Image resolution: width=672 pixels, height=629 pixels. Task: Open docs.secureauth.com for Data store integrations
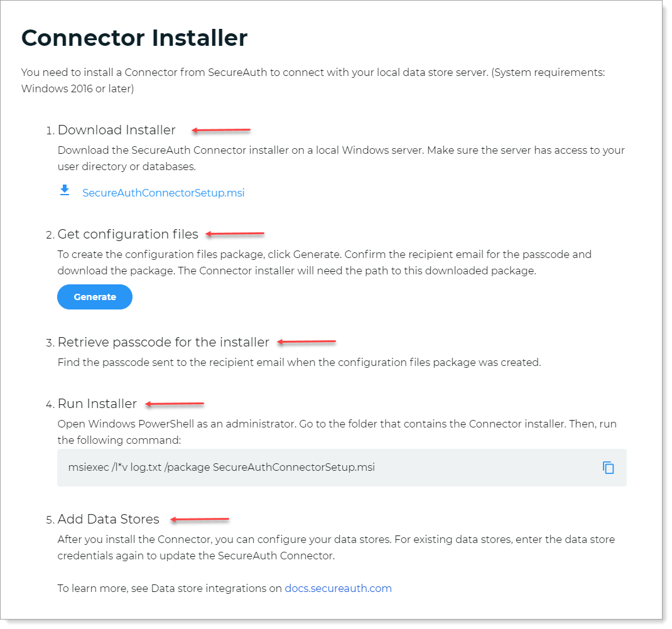338,588
